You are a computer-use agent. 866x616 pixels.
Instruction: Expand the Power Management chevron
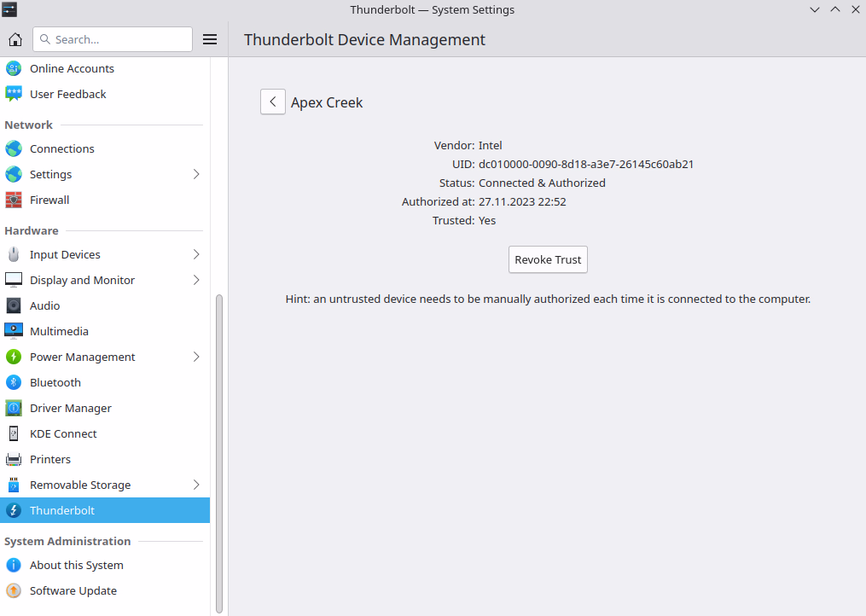[x=196, y=357]
